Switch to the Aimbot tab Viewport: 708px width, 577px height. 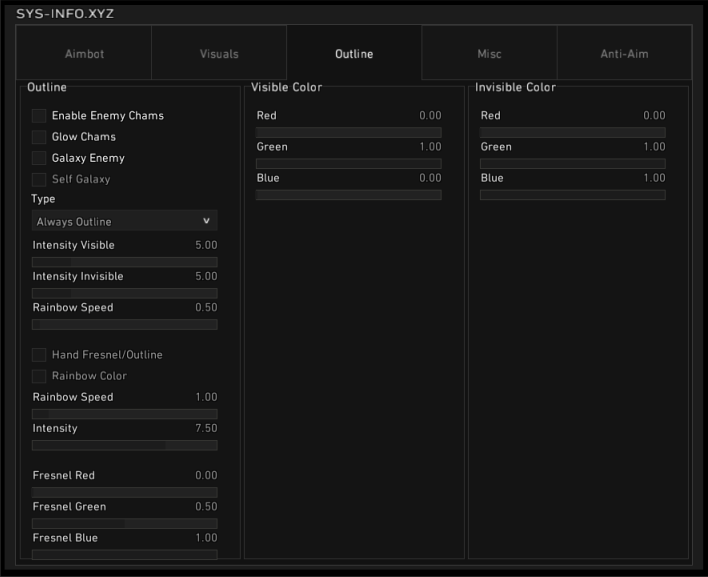[x=84, y=54]
